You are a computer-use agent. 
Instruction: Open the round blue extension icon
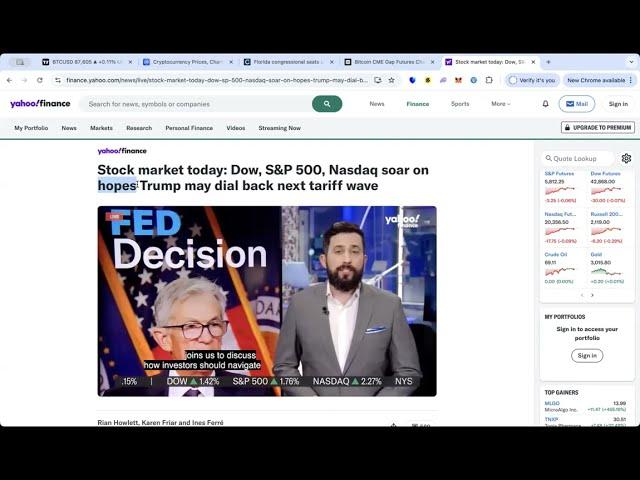click(473, 80)
